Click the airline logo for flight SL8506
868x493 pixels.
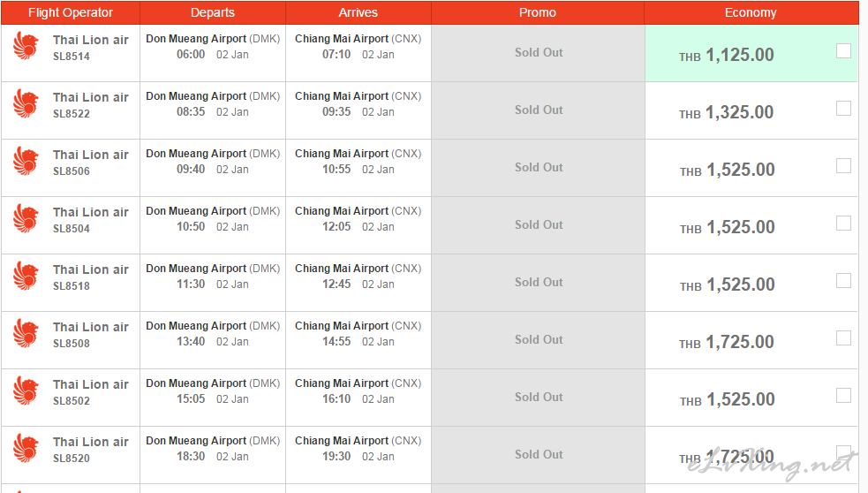(26, 161)
